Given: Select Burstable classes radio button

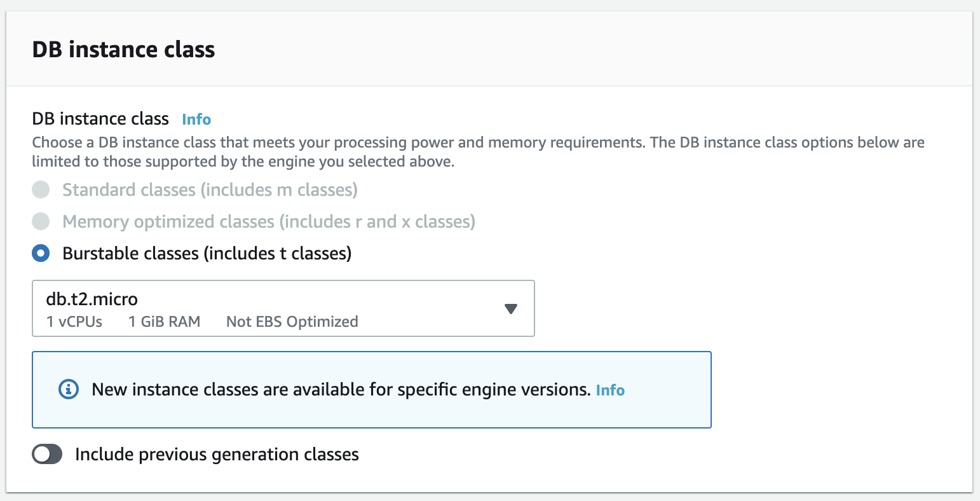Looking at the screenshot, I should pyautogui.click(x=40, y=253).
